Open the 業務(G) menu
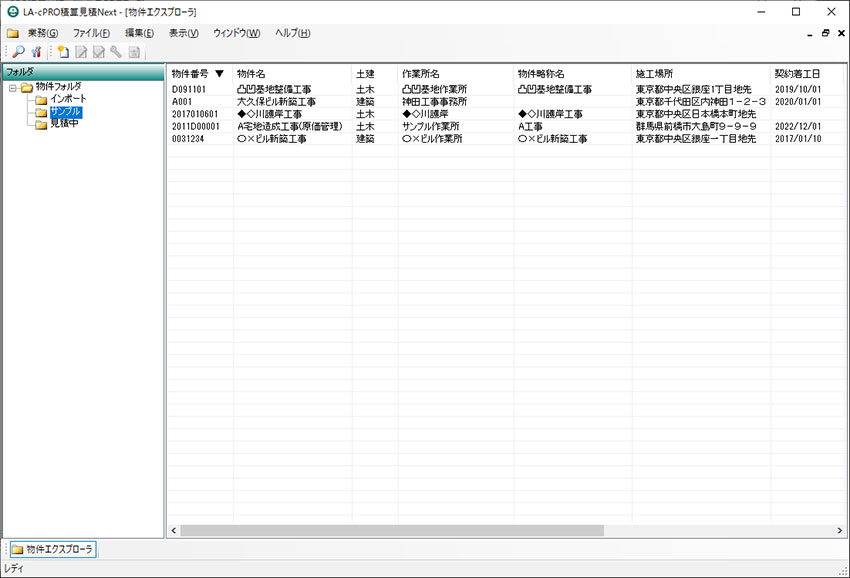850x578 pixels. (x=37, y=32)
